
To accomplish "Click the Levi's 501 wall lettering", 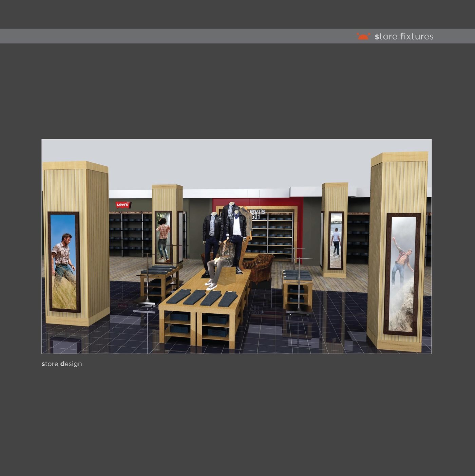I will (257, 214).
